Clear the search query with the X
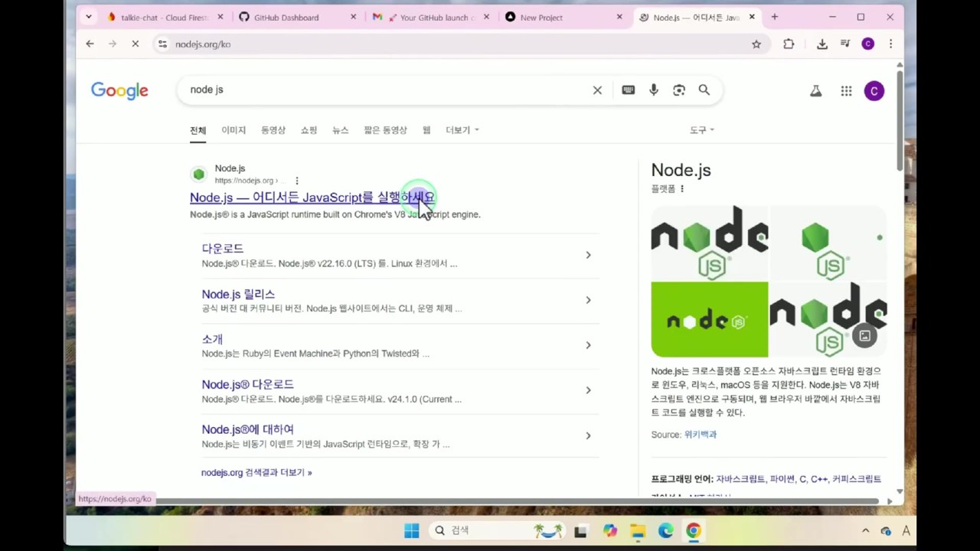This screenshot has width=980, height=551. pos(597,90)
